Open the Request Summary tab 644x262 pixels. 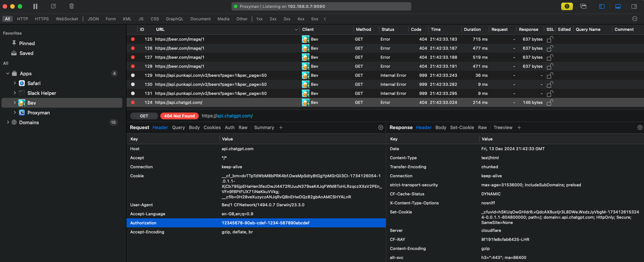pyautogui.click(x=264, y=128)
